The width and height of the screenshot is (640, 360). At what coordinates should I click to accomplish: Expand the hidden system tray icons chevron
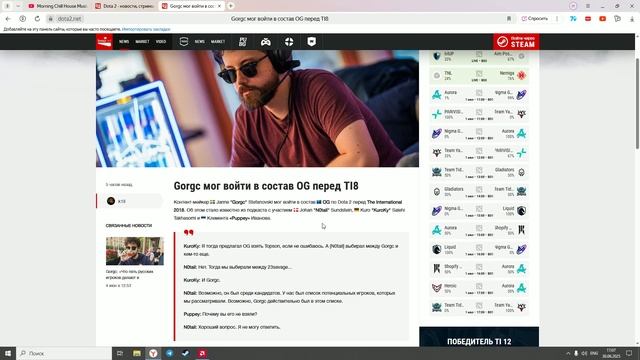(x=568, y=353)
